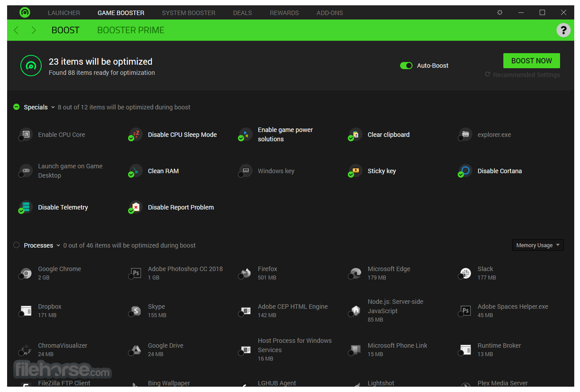Select Adobe Spaces Helper.exe process
Image resolution: width=580 pixels, height=392 pixels.
tap(504, 310)
